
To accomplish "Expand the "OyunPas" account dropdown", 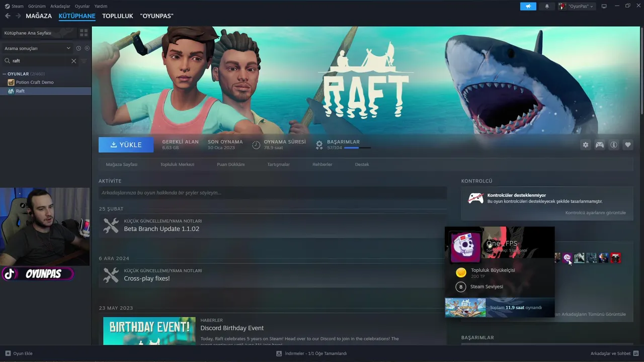I will [576, 6].
